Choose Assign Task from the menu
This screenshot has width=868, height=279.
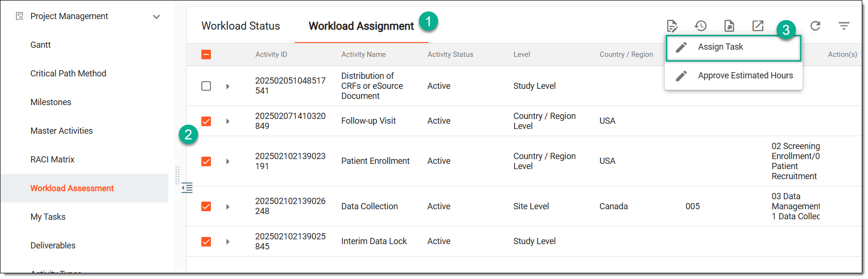point(733,47)
